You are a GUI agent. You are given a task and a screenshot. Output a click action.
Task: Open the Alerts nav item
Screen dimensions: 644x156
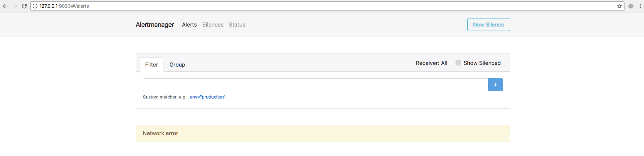tap(189, 25)
